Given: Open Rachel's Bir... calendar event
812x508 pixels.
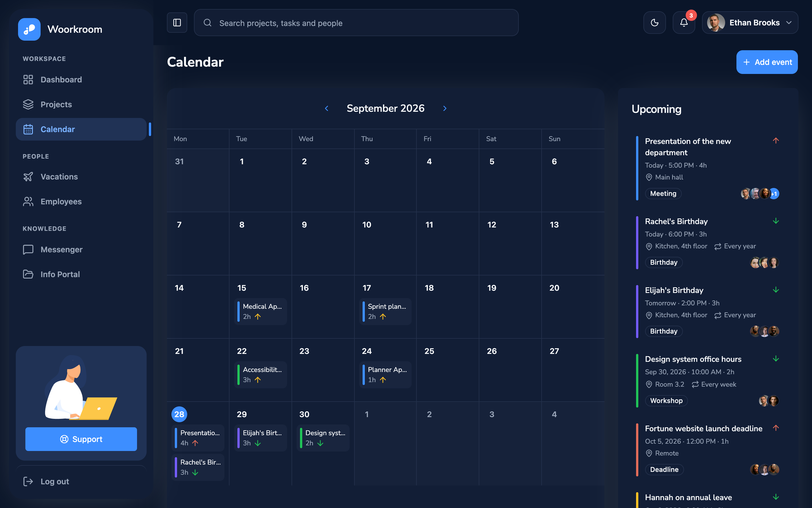Looking at the screenshot, I should point(198,467).
